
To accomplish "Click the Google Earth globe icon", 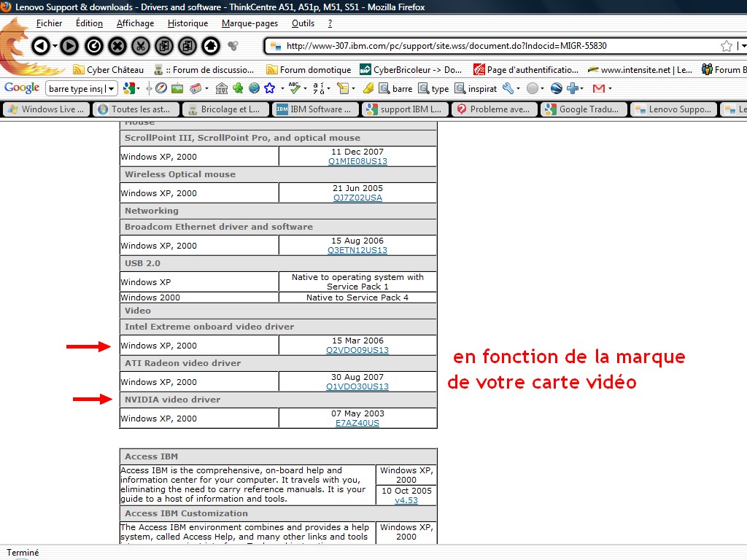I will [557, 88].
